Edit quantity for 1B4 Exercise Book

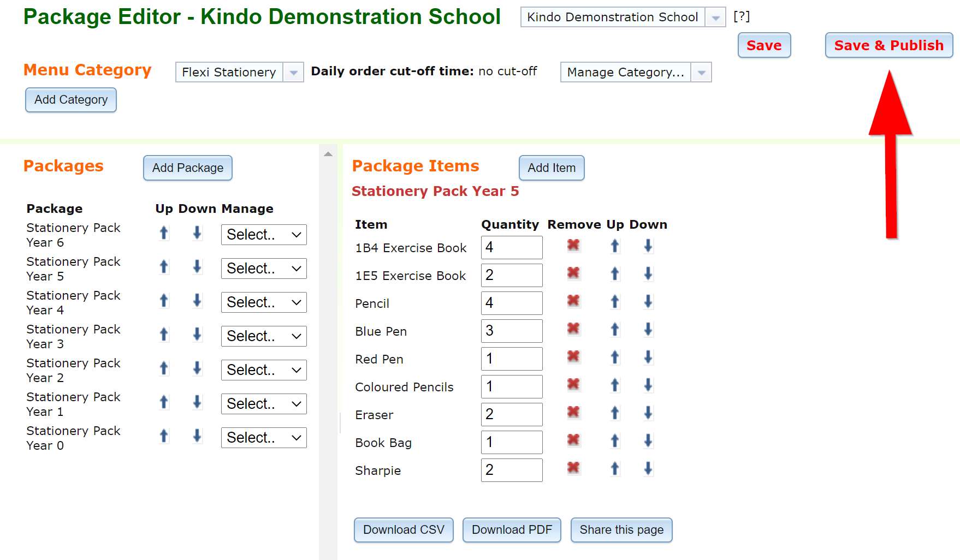[x=512, y=247]
